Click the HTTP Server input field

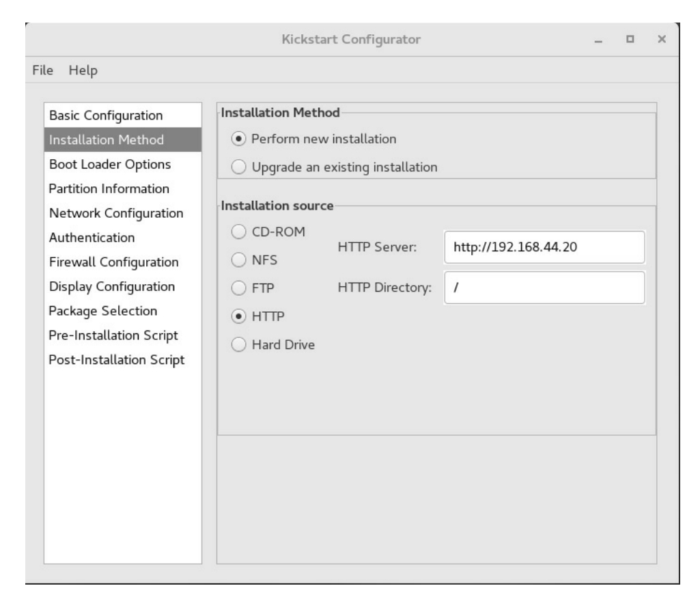[x=544, y=247]
